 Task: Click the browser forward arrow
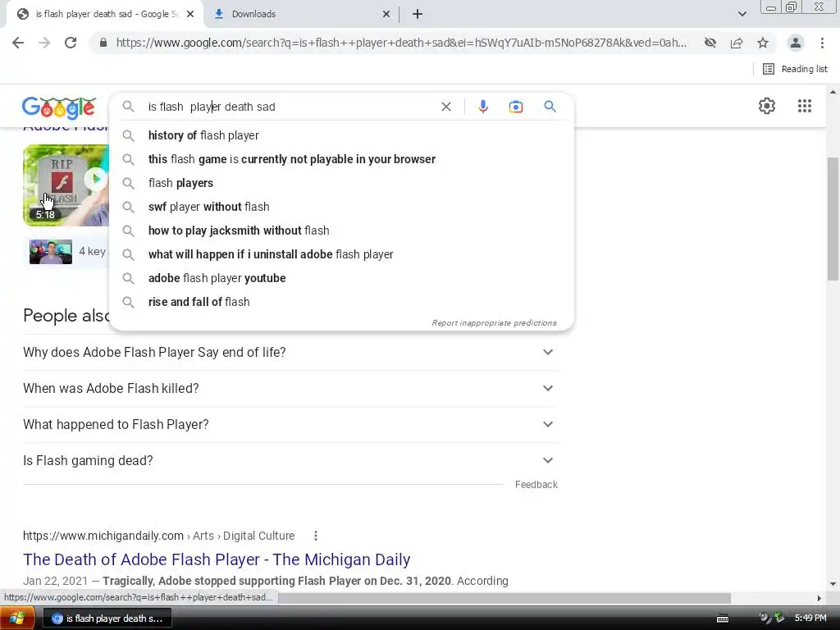[44, 43]
